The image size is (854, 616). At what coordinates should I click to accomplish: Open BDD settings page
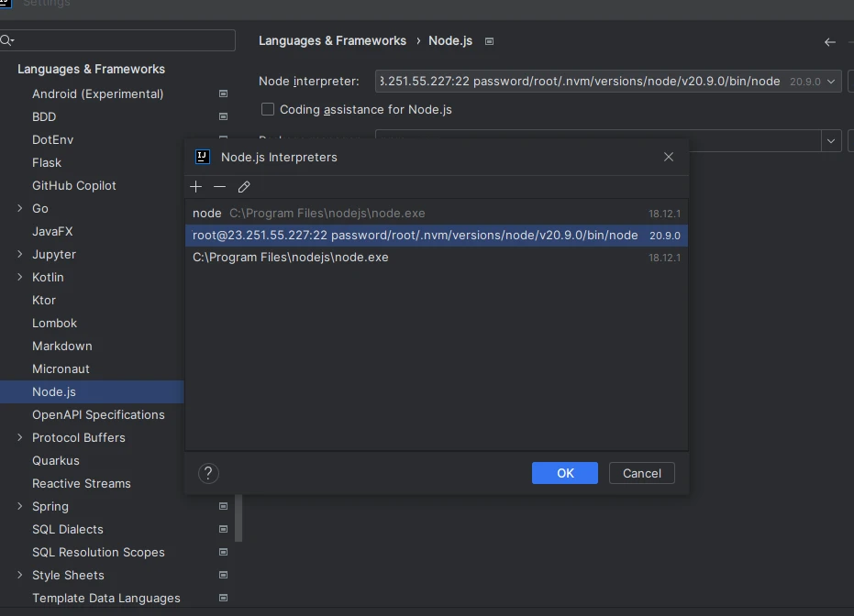[x=44, y=117]
